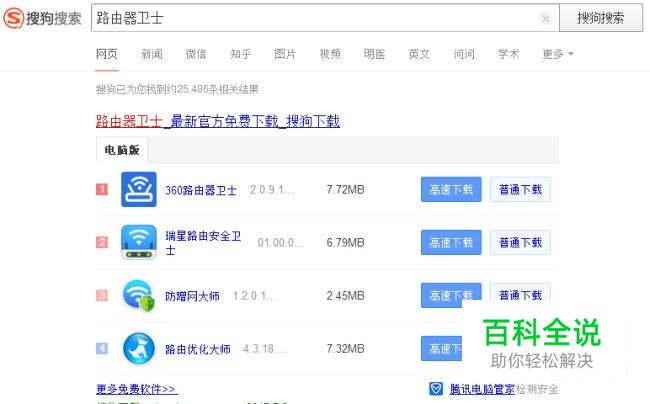Open the 瑞星路由安全卫士 app icon
Screen dimensions: 650x404
[x=139, y=242]
